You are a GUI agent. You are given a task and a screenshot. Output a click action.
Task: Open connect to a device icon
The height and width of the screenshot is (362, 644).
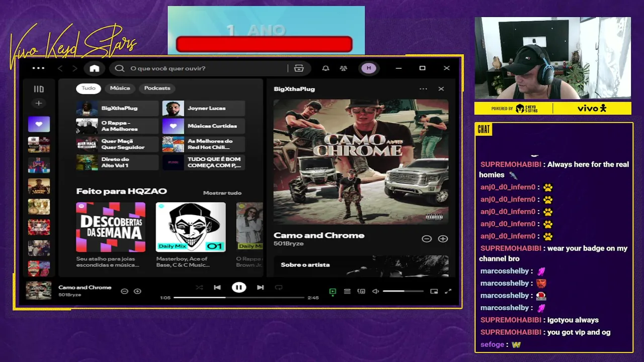(361, 291)
